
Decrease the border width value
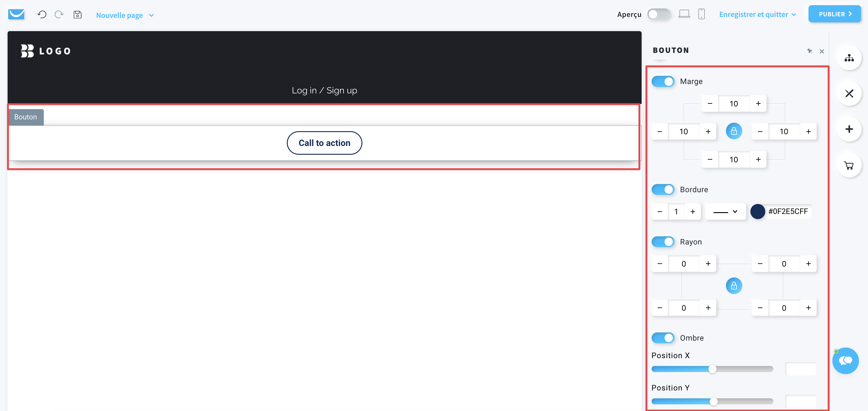coord(660,212)
